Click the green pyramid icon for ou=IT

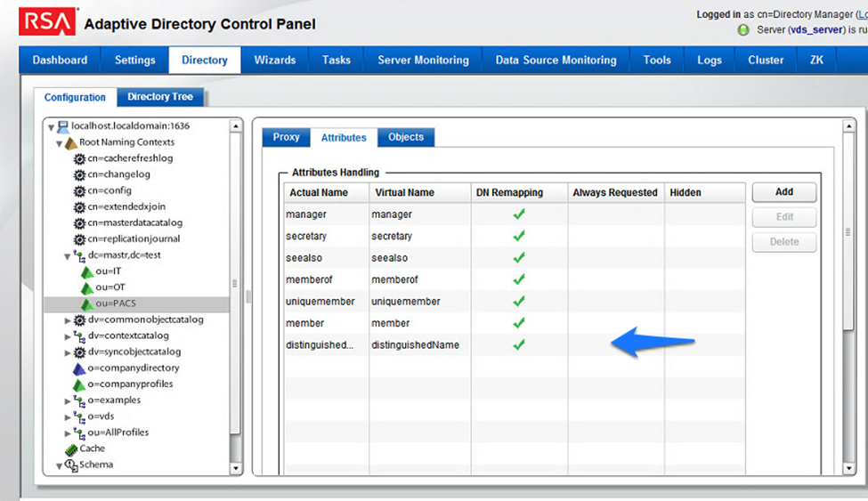pos(87,272)
